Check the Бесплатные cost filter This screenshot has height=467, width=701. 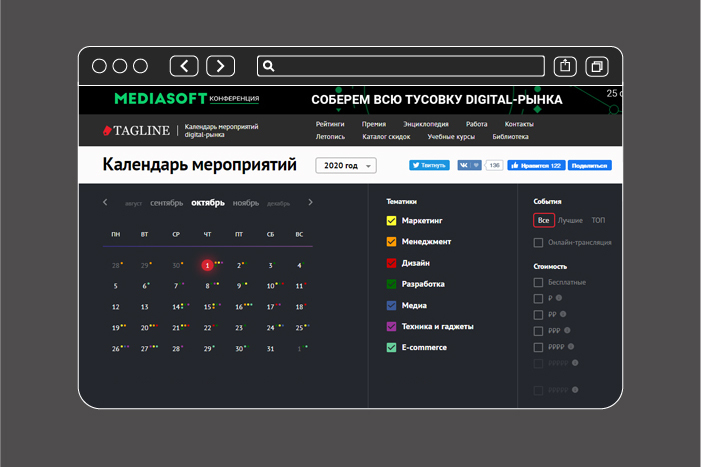pos(539,283)
